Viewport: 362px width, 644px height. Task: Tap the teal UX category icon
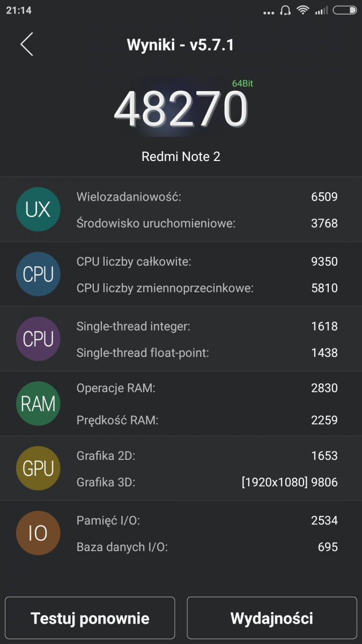pyautogui.click(x=38, y=209)
